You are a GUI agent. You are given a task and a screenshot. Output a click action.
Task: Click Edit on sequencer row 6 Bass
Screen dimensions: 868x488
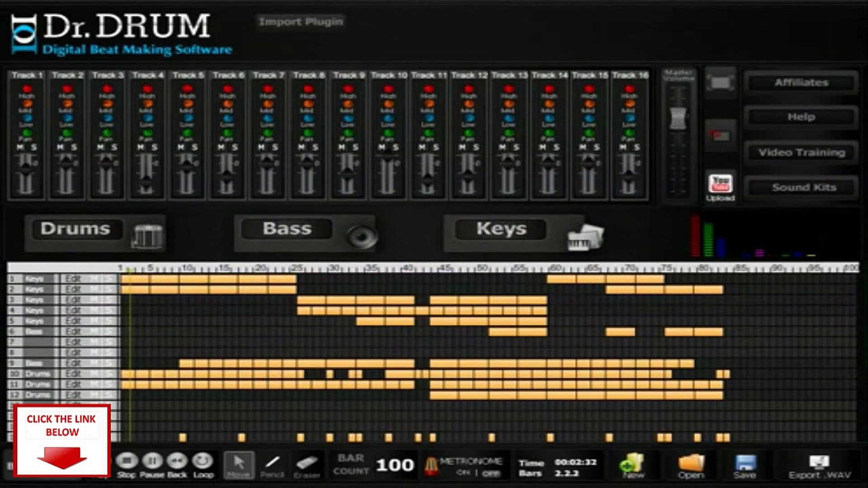pos(73,332)
